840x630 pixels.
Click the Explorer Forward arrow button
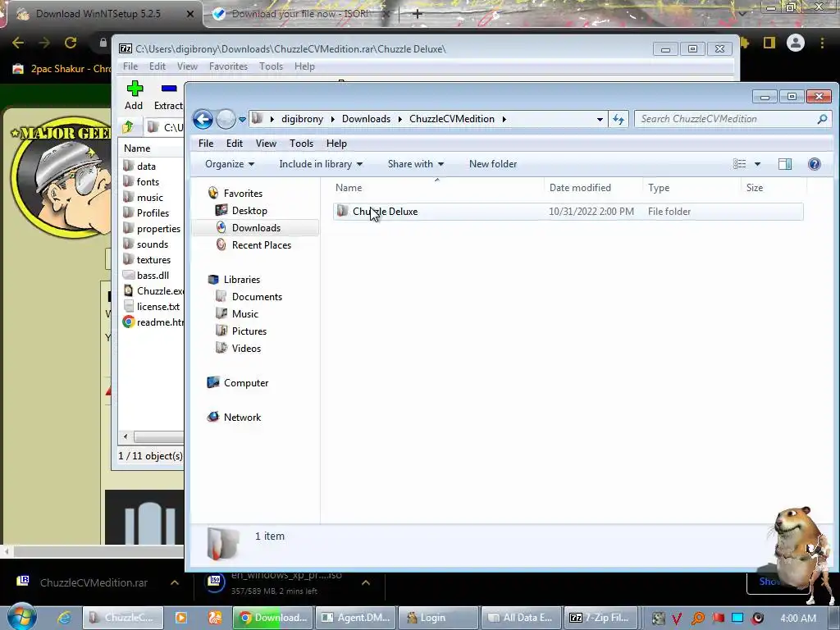click(226, 119)
